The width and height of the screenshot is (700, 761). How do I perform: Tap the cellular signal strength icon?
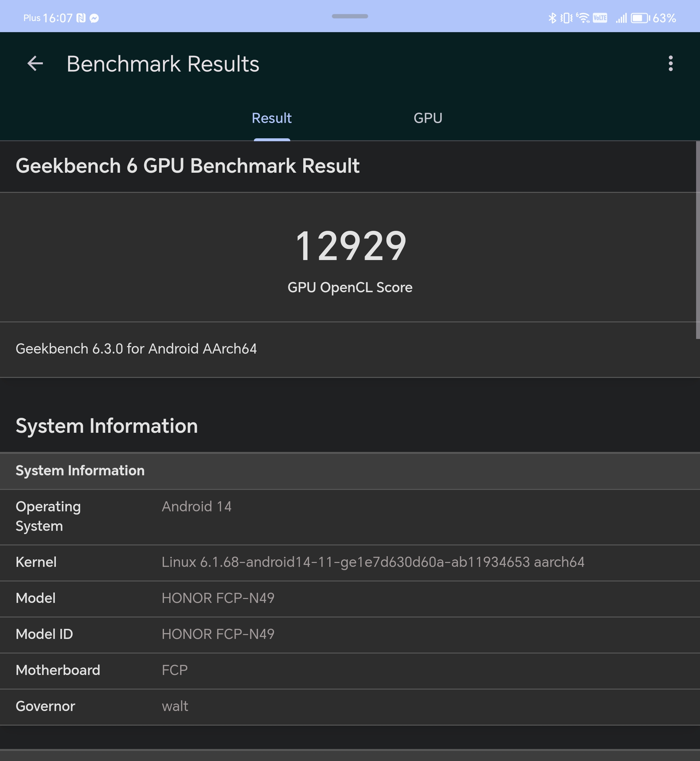click(x=621, y=18)
